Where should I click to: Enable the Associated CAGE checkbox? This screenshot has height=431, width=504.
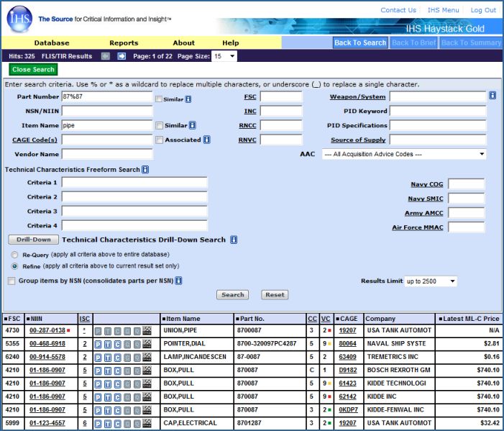pos(159,140)
